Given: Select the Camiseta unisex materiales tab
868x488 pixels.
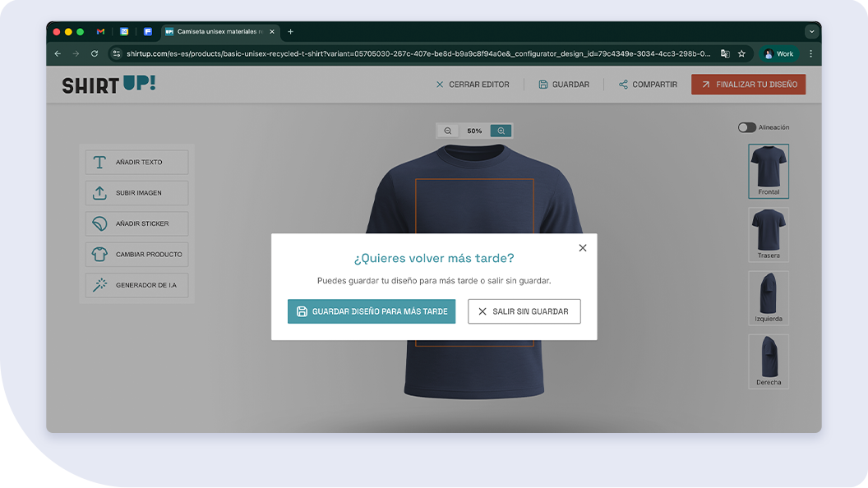Looking at the screenshot, I should tap(219, 31).
